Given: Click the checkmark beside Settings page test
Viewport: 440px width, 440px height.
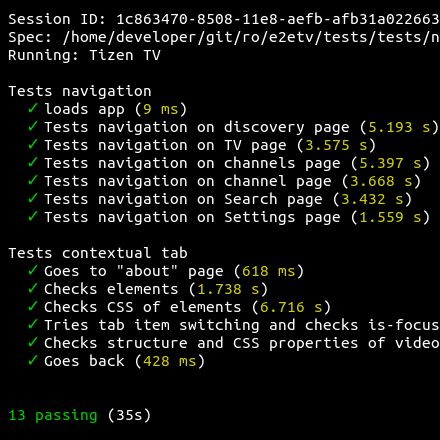Looking at the screenshot, I should (33, 216).
